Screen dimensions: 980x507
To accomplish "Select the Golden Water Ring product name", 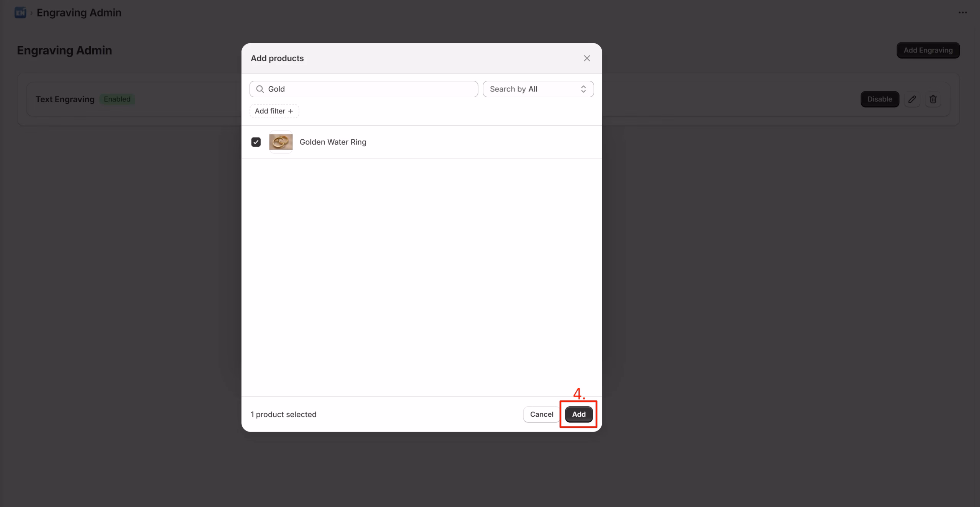I will click(x=332, y=142).
